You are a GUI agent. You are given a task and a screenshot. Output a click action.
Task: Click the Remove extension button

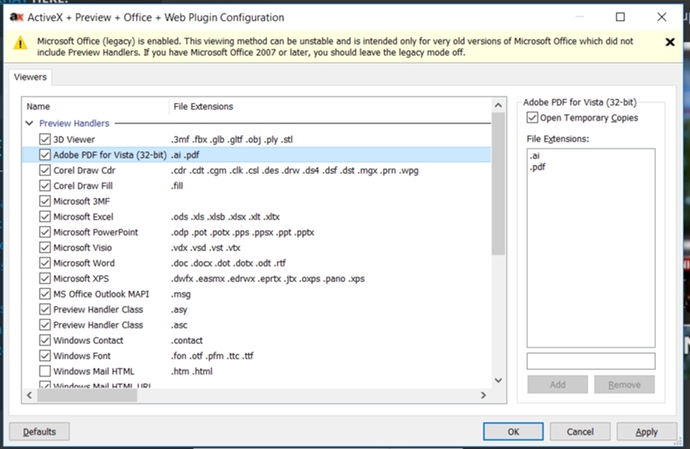[624, 384]
